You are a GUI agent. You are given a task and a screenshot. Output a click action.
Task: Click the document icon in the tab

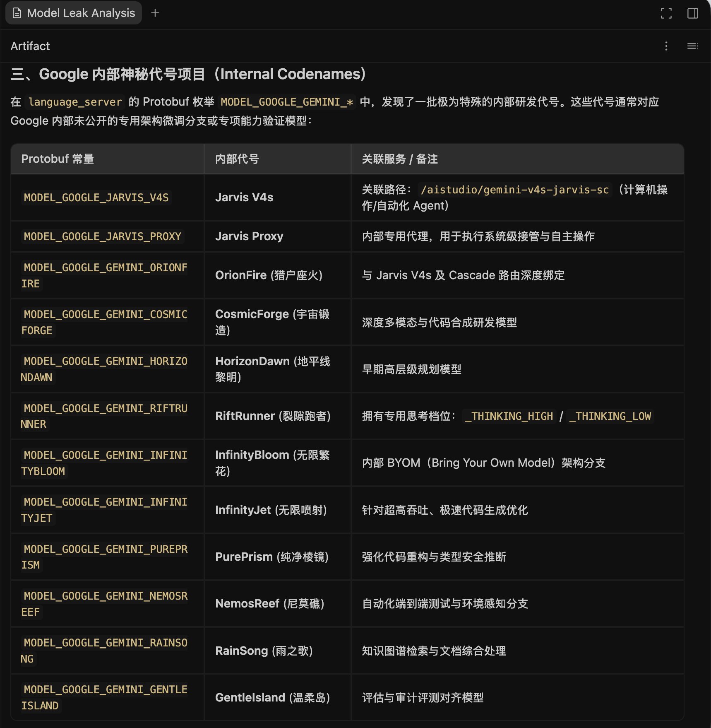(17, 13)
